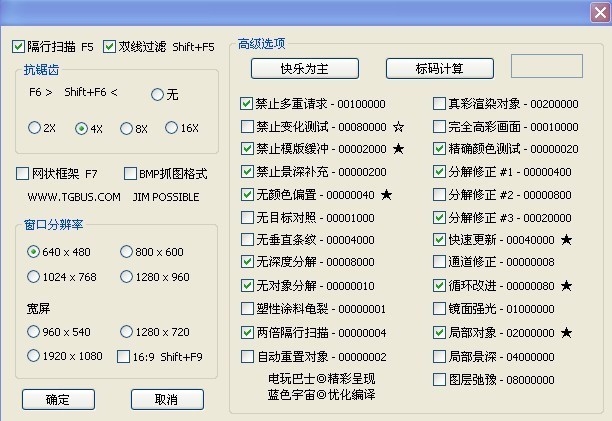Image resolution: width=612 pixels, height=421 pixels.
Task: Click the black star beside 局部对象
Action: click(x=566, y=332)
